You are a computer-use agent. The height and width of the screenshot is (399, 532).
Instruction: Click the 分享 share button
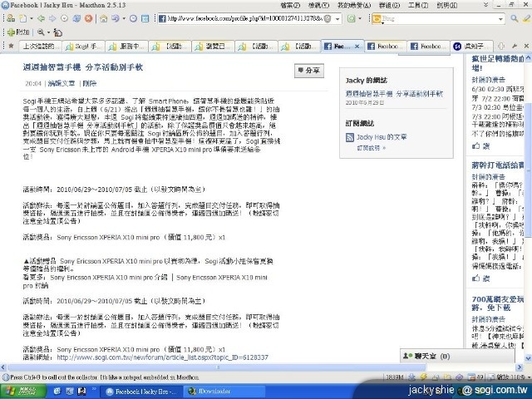coord(308,71)
